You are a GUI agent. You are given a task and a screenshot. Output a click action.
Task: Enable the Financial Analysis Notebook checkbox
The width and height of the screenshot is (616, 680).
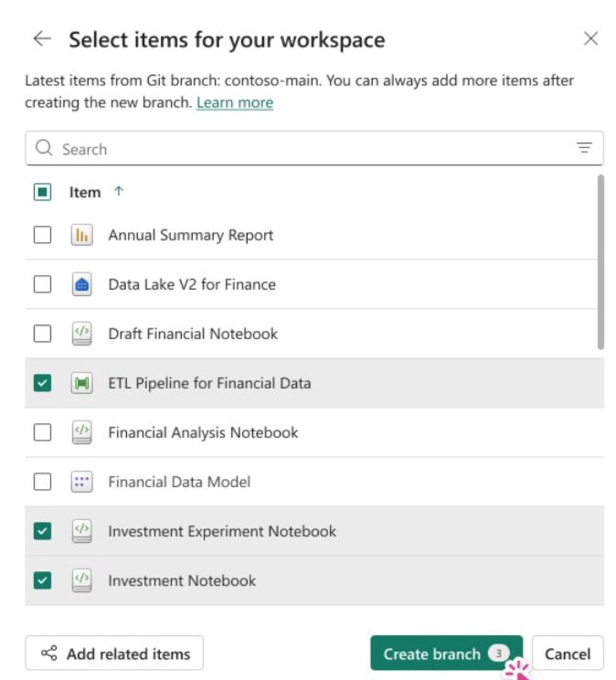pyautogui.click(x=42, y=432)
